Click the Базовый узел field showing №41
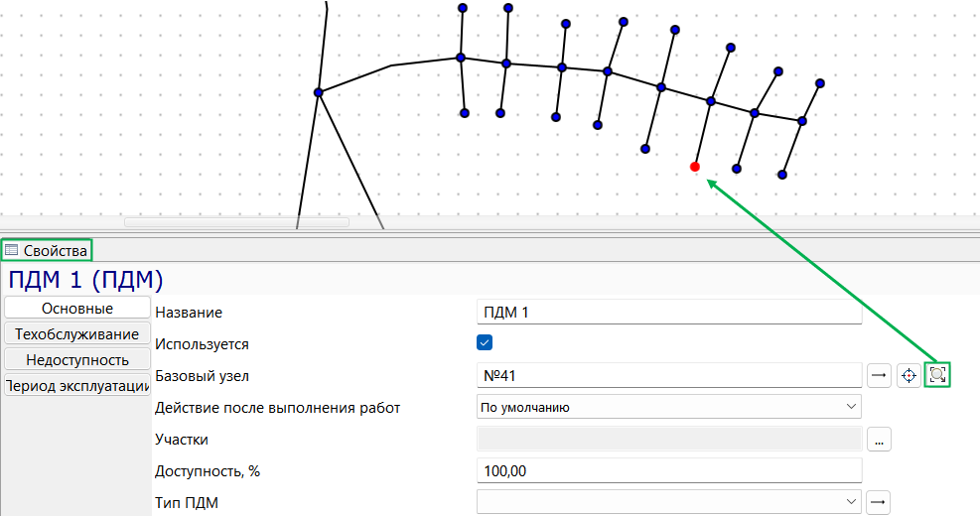 point(669,375)
